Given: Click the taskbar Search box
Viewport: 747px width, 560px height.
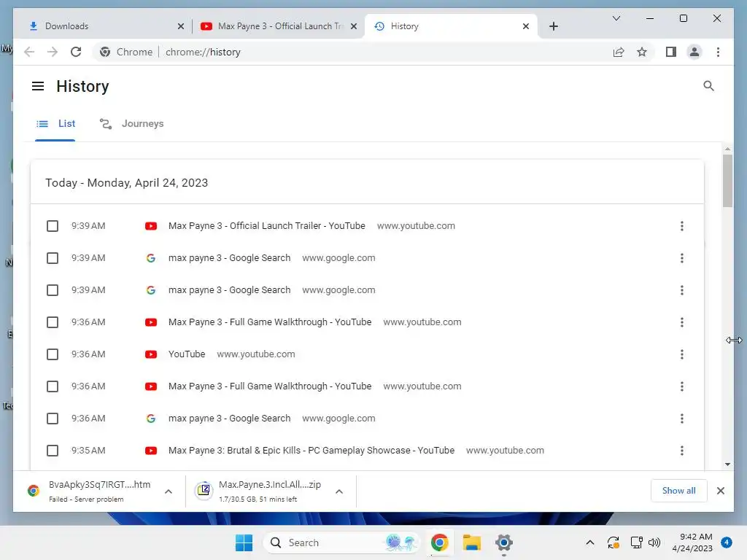Looking at the screenshot, I should pos(341,542).
